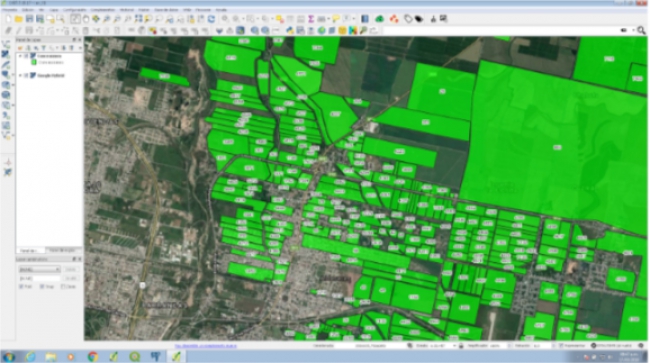The width and height of the screenshot is (650, 363).
Task: Toggle visibility of the Google Hybrid layer
Action: click(x=26, y=75)
